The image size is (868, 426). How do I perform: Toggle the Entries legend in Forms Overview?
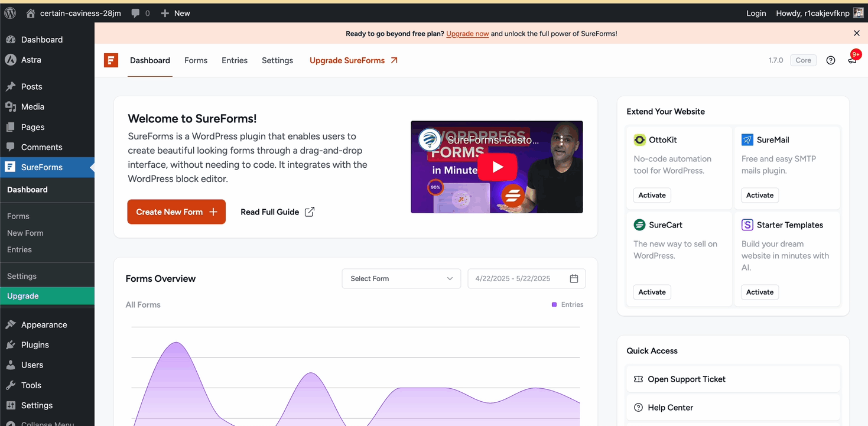click(566, 304)
